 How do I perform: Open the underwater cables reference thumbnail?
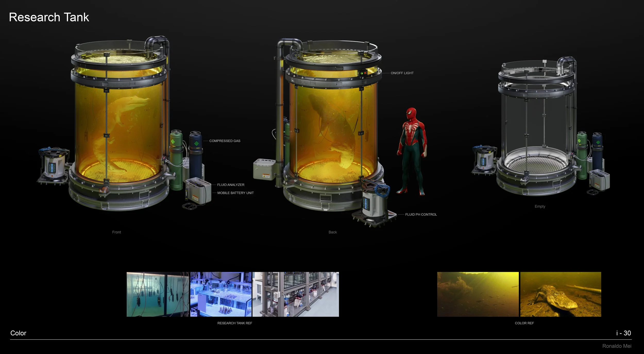[158, 294]
